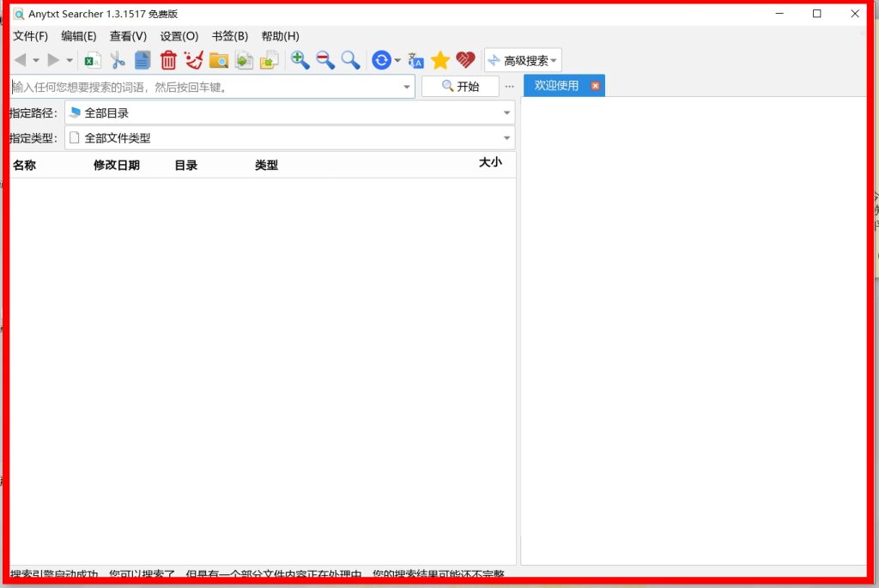Open the 文件(F) menu
Image resolution: width=879 pixels, height=588 pixels.
pos(30,36)
